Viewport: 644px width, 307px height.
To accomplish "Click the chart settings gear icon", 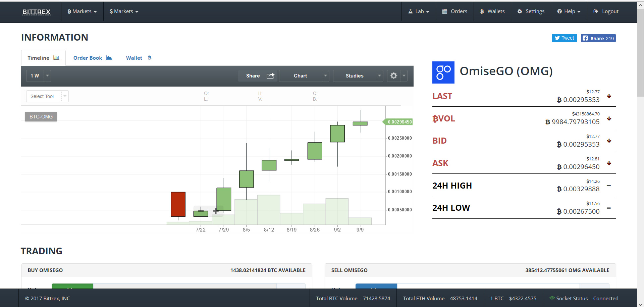I will tap(394, 76).
